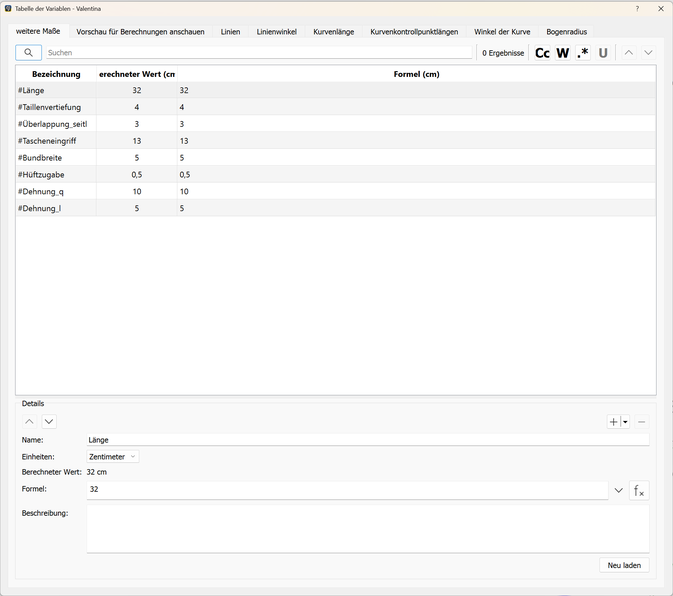Open the Linienwinkel tab
The height and width of the screenshot is (596, 673).
[x=276, y=32]
